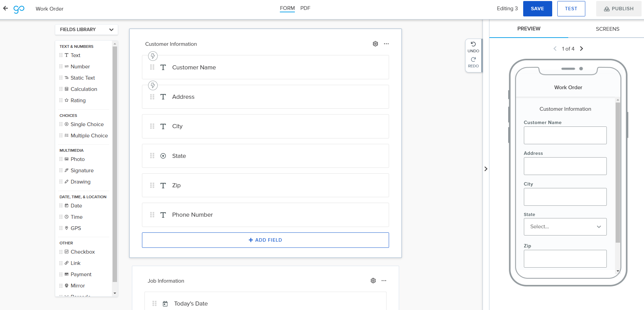Click the Zip input in preview

point(565,259)
